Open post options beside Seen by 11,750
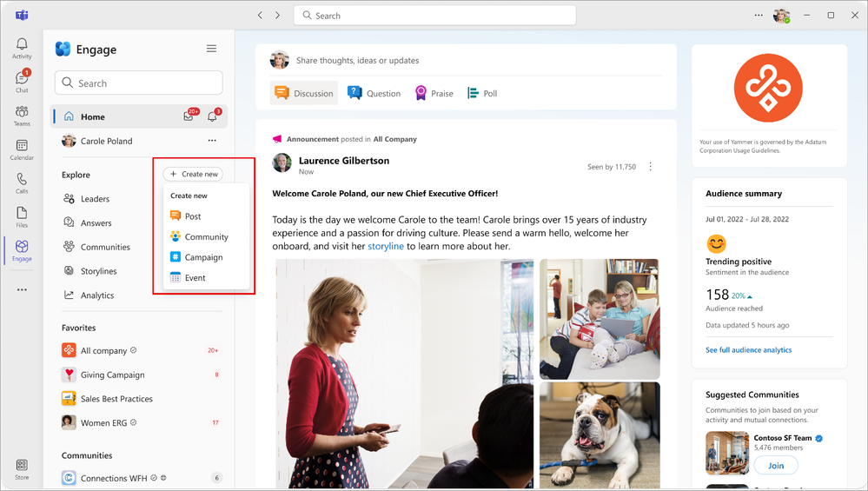This screenshot has height=491, width=868. pos(651,167)
